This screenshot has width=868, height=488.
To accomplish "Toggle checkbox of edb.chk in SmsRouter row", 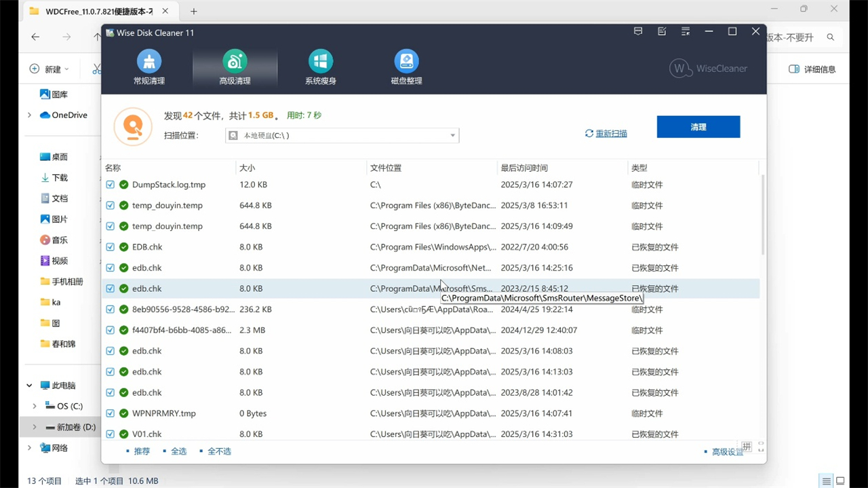I will 111,288.
